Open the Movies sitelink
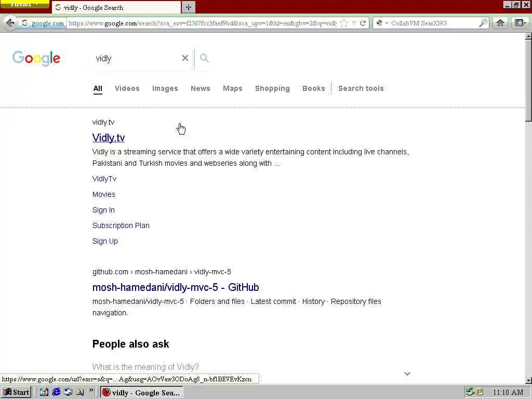This screenshot has width=532, height=399. [x=104, y=194]
